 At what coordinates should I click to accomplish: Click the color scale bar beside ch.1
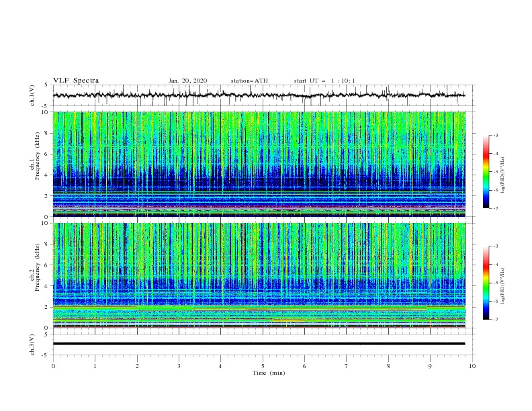[x=486, y=171]
